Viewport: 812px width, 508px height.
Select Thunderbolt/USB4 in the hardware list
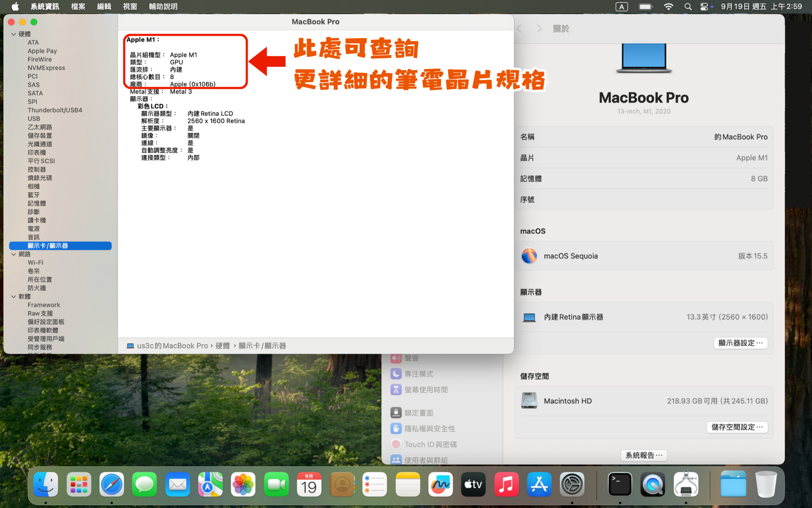(x=55, y=110)
